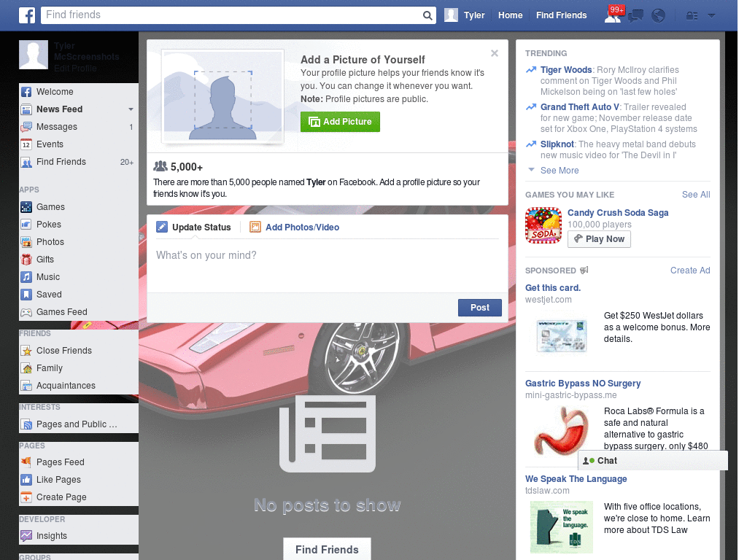This screenshot has height=560, width=747.
Task: Open Tyler profile link in top bar
Action: [x=474, y=15]
